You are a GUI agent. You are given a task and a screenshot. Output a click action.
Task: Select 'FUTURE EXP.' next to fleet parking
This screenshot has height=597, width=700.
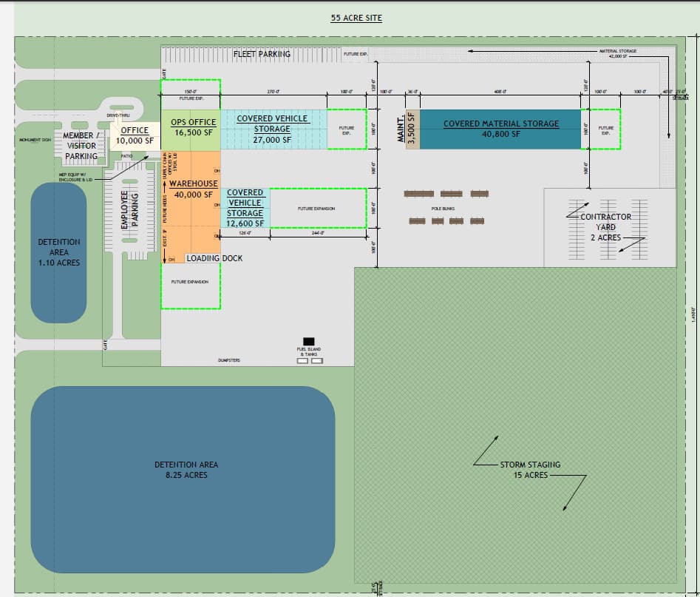click(356, 54)
